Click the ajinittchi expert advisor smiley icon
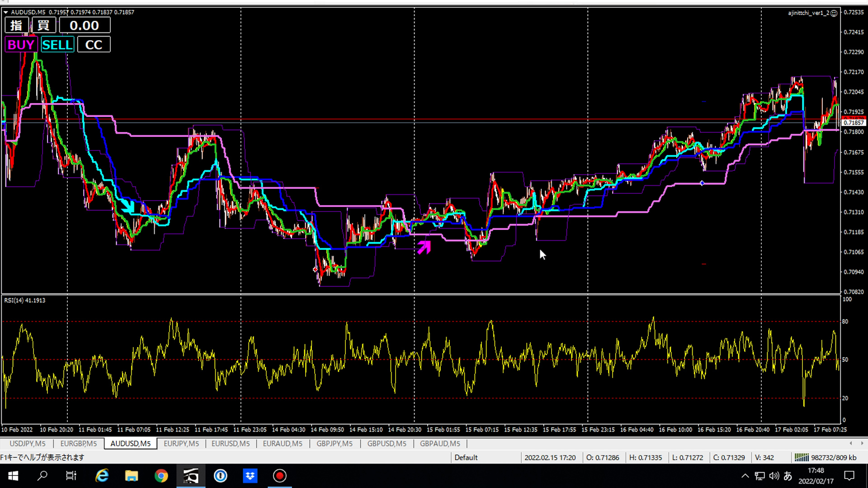 [x=834, y=13]
